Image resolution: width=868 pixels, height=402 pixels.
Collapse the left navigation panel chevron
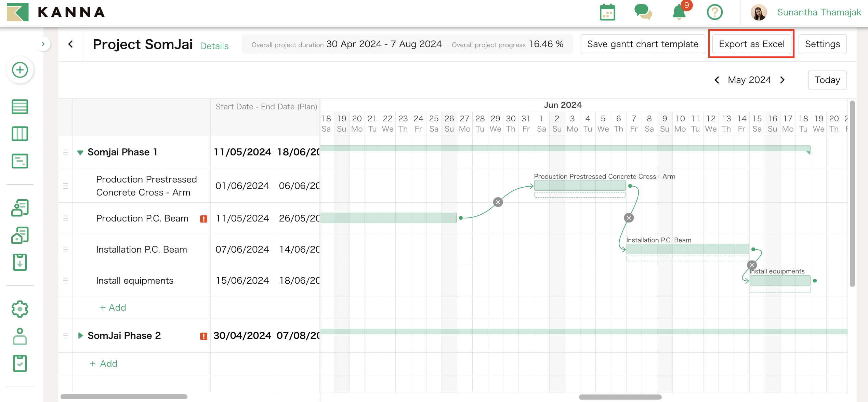(x=43, y=44)
